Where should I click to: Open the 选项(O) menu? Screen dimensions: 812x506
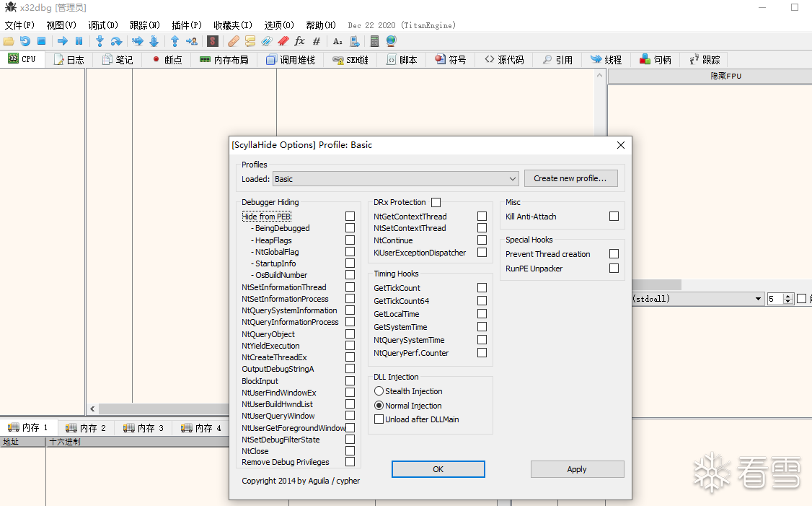279,25
